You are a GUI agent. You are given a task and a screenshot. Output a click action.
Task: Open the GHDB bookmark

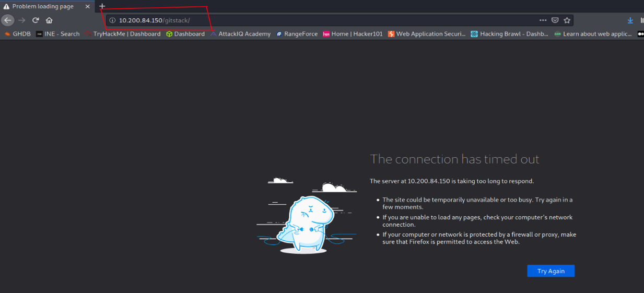(17, 34)
